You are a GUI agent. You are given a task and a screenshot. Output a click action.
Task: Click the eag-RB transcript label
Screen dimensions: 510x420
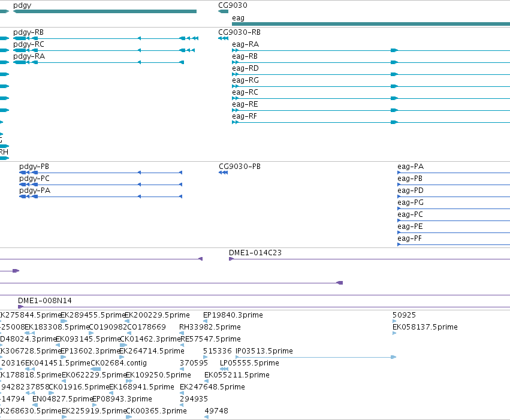tap(245, 56)
